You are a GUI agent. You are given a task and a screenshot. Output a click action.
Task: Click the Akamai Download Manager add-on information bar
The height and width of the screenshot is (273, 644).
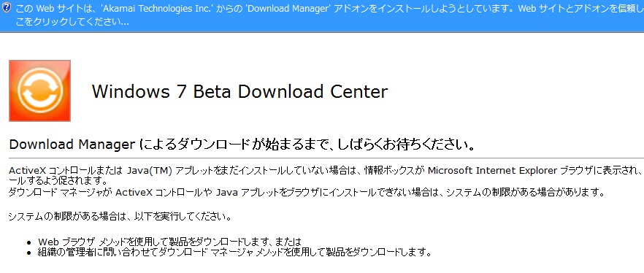(x=322, y=15)
